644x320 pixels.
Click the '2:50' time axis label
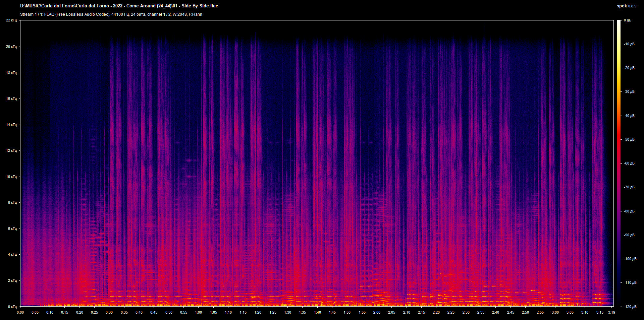(525, 312)
